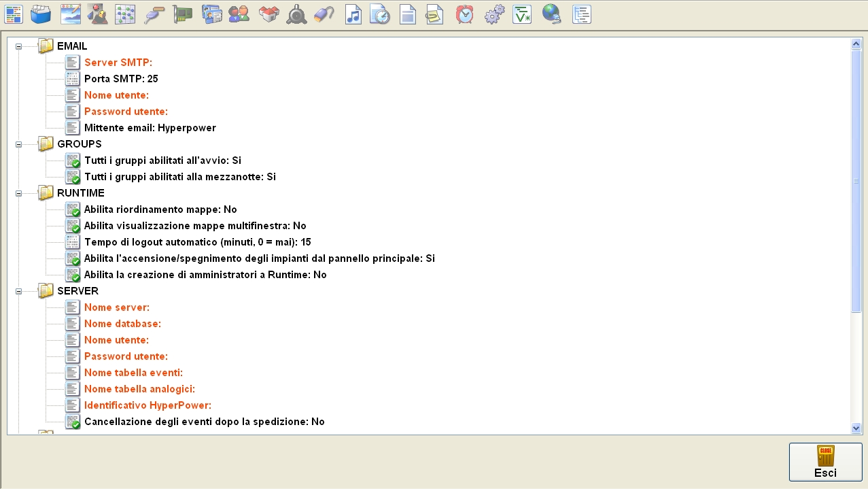Toggle 'Cancellazione degli eventi dopo la spedizione'
The image size is (868, 489).
pos(204,422)
